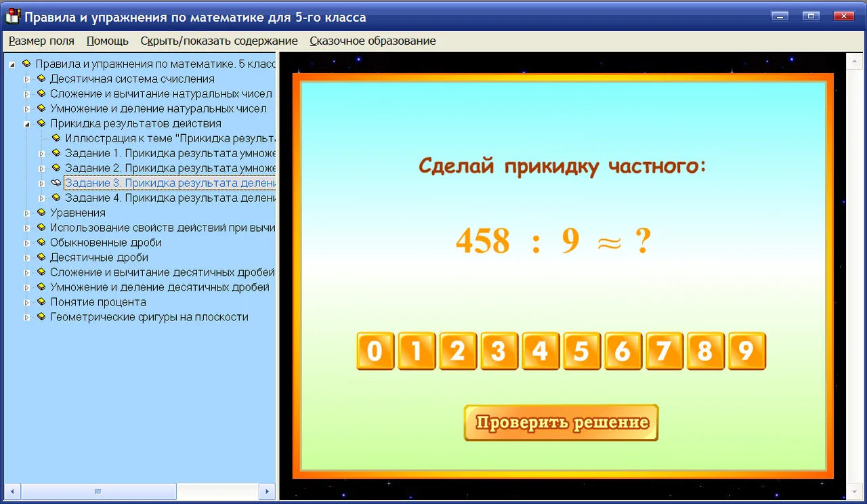Select Задание 4 Прикидка результата деления

tap(170, 198)
